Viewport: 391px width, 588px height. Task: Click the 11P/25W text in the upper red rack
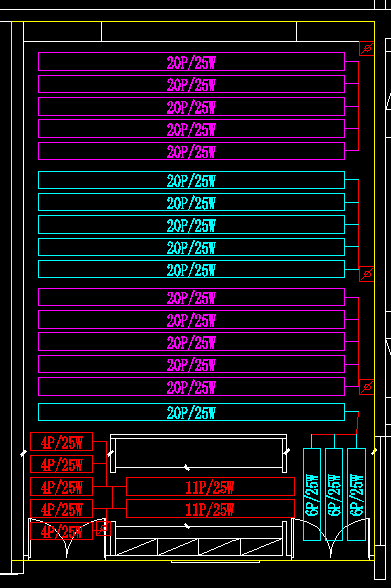coord(210,487)
